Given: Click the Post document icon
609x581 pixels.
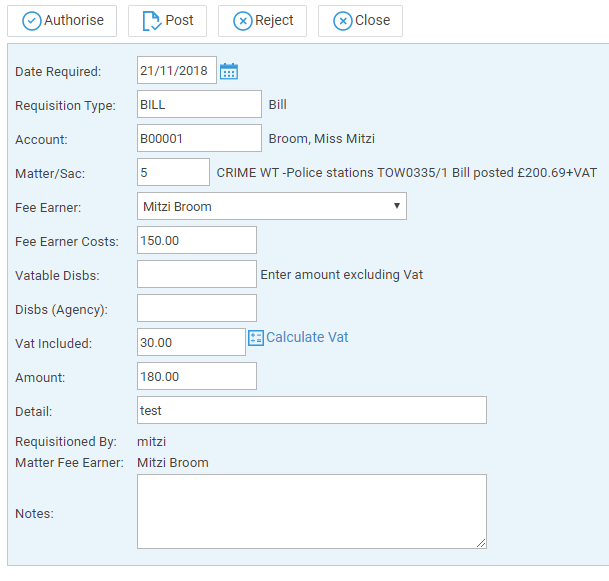Looking at the screenshot, I should click(151, 21).
